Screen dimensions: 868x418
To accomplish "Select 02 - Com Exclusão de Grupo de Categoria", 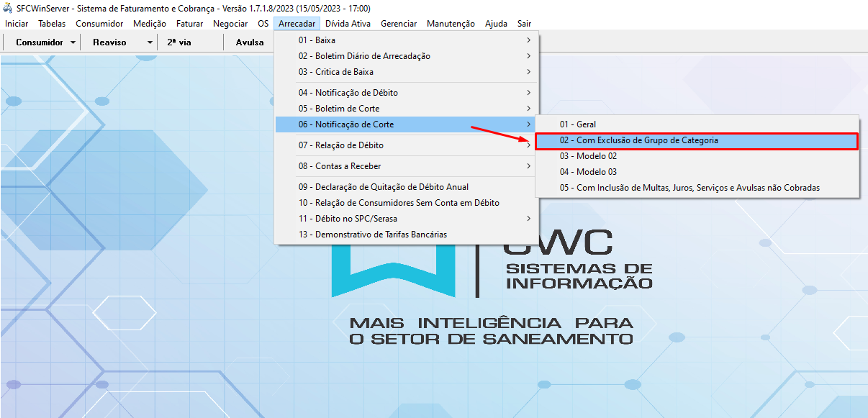I will (639, 140).
